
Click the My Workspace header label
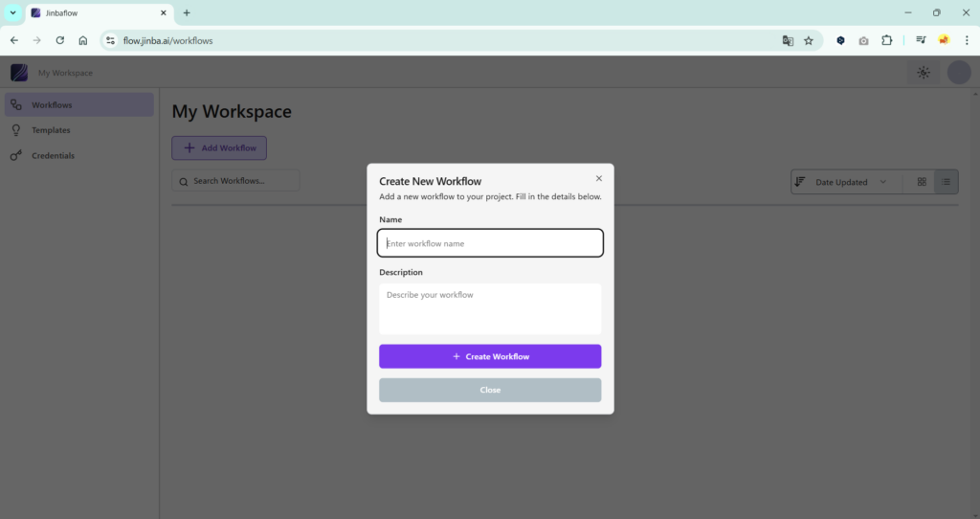pyautogui.click(x=65, y=73)
